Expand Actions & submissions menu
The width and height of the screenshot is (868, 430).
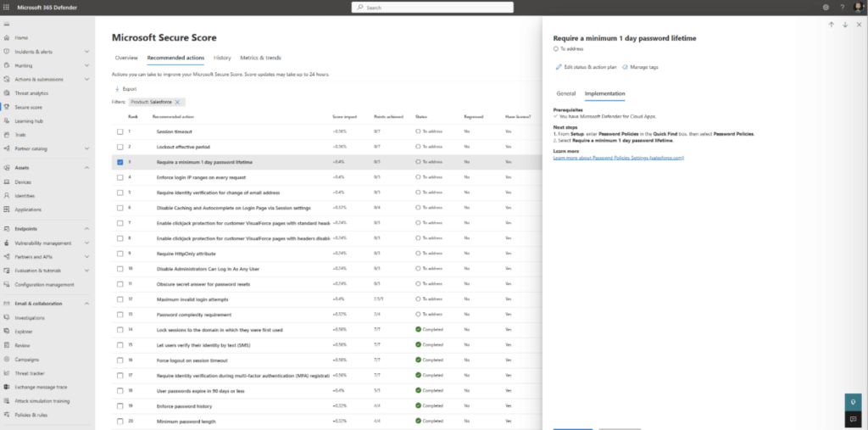click(x=87, y=79)
